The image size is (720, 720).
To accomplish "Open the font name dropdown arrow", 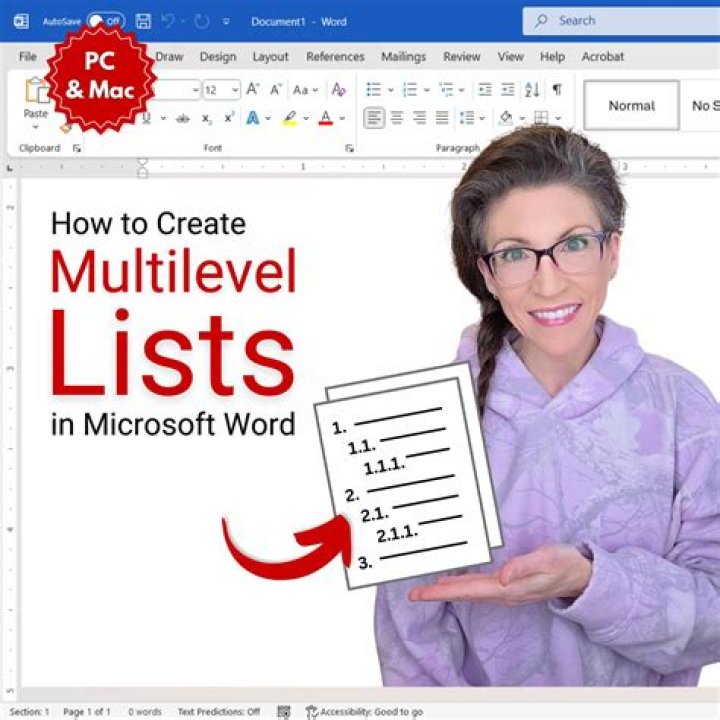I will 196,90.
